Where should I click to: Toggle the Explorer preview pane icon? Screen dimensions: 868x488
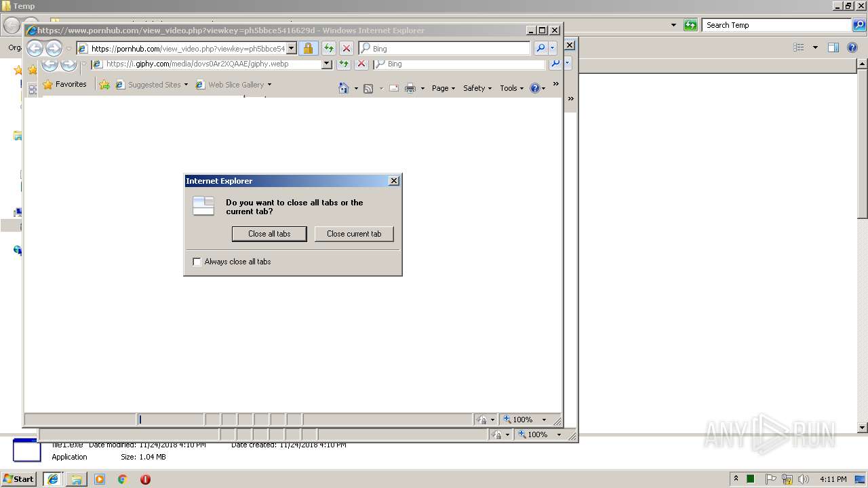pyautogui.click(x=833, y=47)
